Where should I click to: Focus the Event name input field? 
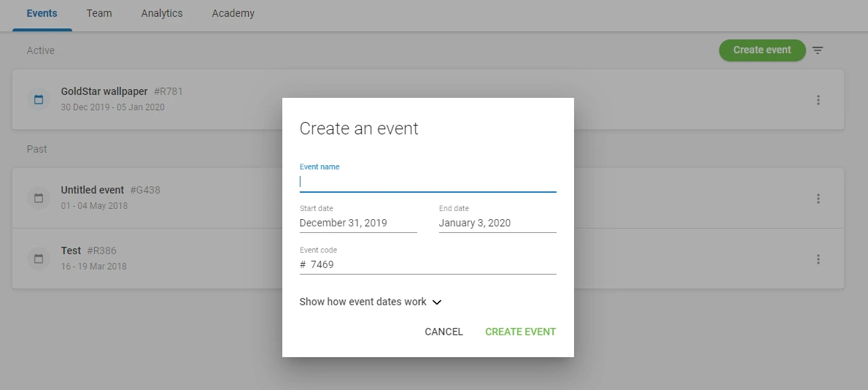428,182
